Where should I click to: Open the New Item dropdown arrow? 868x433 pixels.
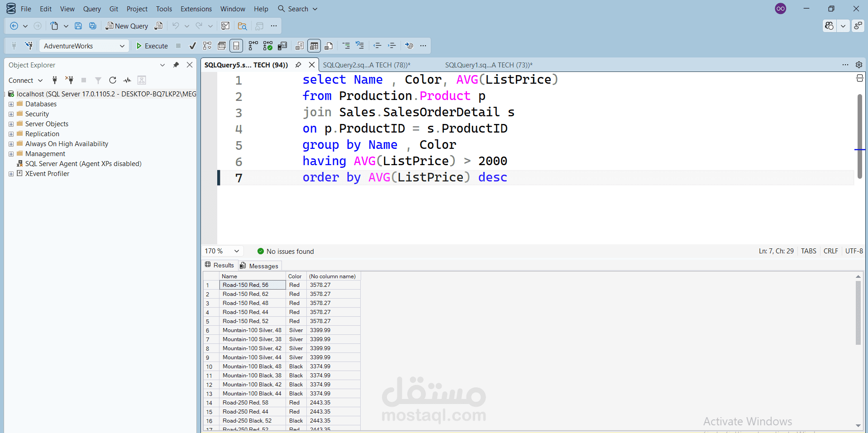pyautogui.click(x=66, y=26)
